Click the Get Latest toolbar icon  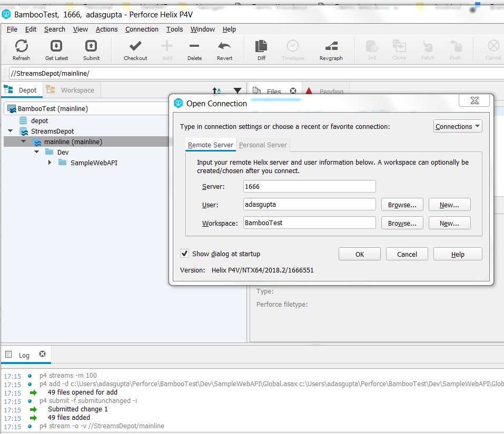pos(56,46)
